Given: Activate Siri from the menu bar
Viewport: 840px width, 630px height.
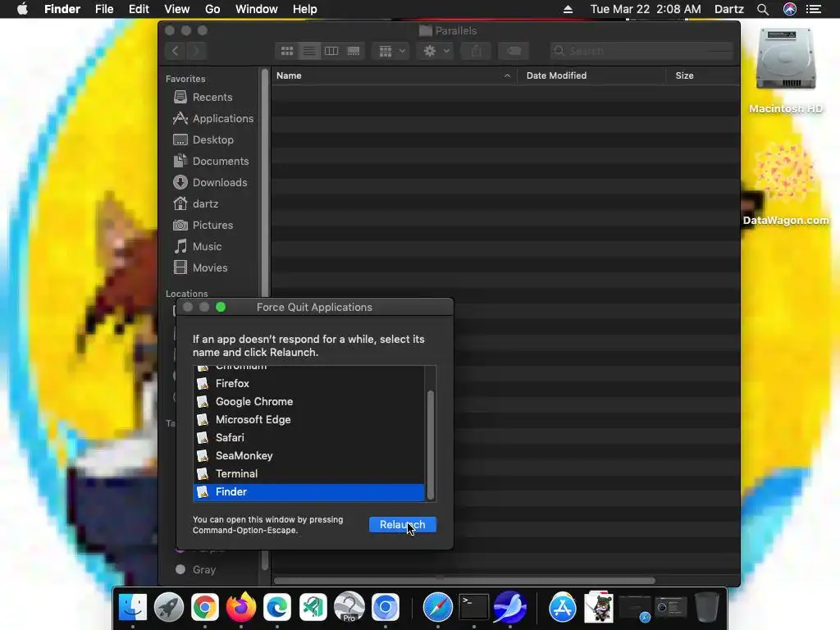Looking at the screenshot, I should 790,9.
